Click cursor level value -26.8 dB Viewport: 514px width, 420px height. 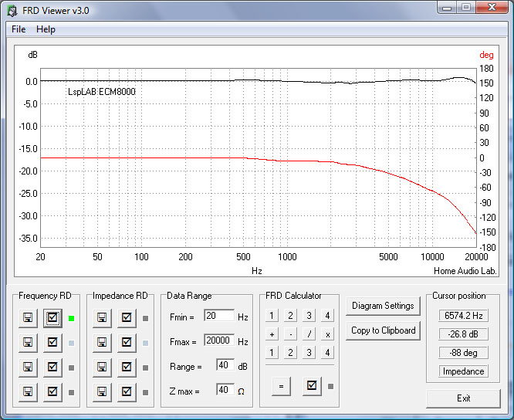[x=464, y=334]
